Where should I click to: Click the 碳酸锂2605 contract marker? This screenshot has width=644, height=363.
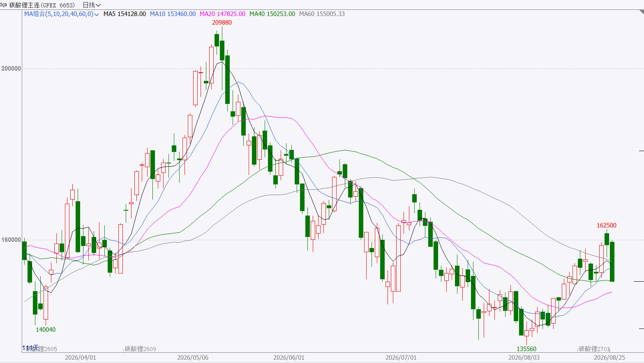(42, 349)
